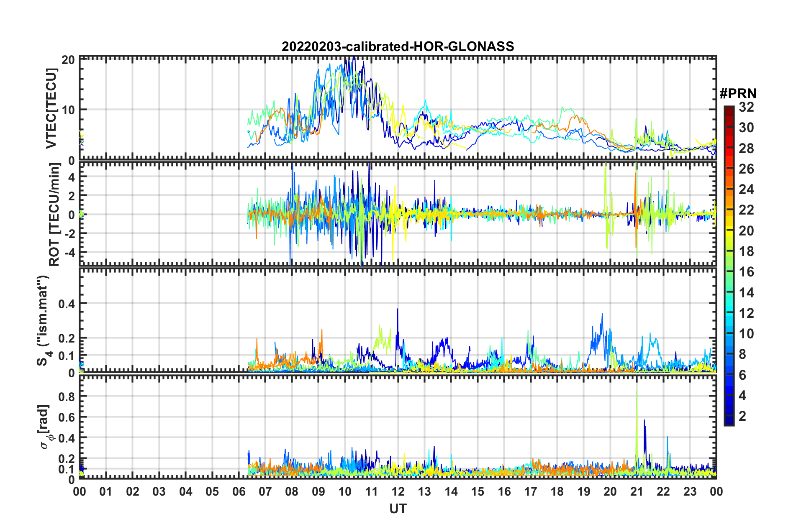Click x-axis hour label 19
Screen dimensions: 796x532
[584, 491]
